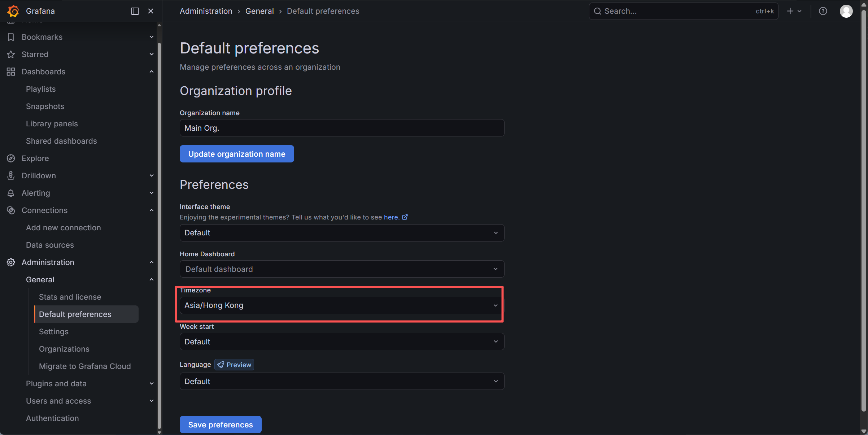Click the Starred star icon
The image size is (868, 435).
[11, 54]
